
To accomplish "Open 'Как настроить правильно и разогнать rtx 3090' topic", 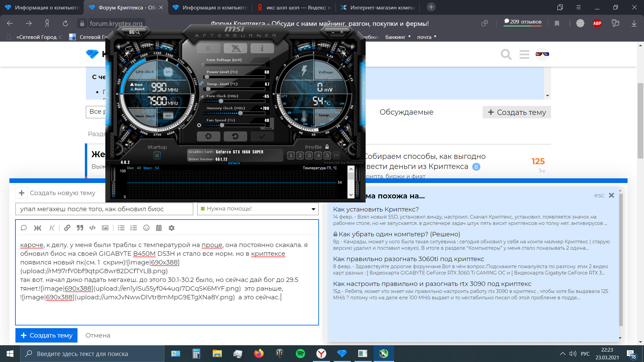I will 432,284.
